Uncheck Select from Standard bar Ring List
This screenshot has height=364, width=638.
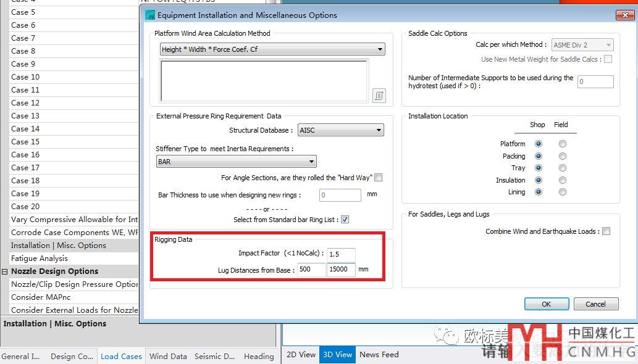(x=345, y=220)
